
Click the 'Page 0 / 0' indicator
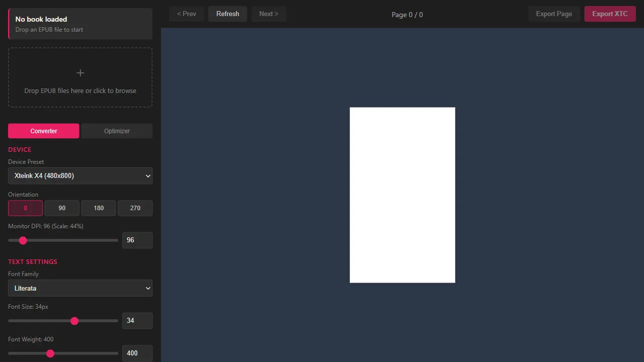(407, 15)
